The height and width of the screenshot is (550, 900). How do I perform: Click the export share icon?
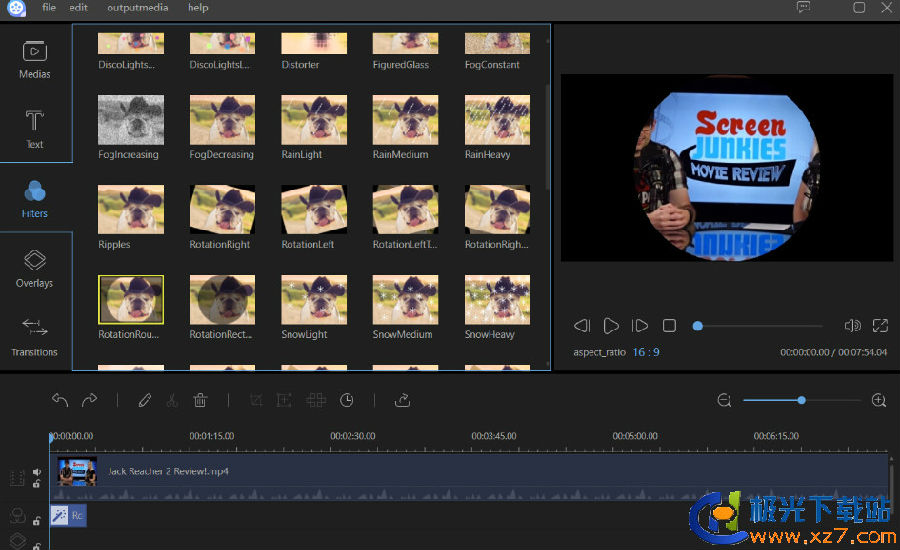click(402, 400)
